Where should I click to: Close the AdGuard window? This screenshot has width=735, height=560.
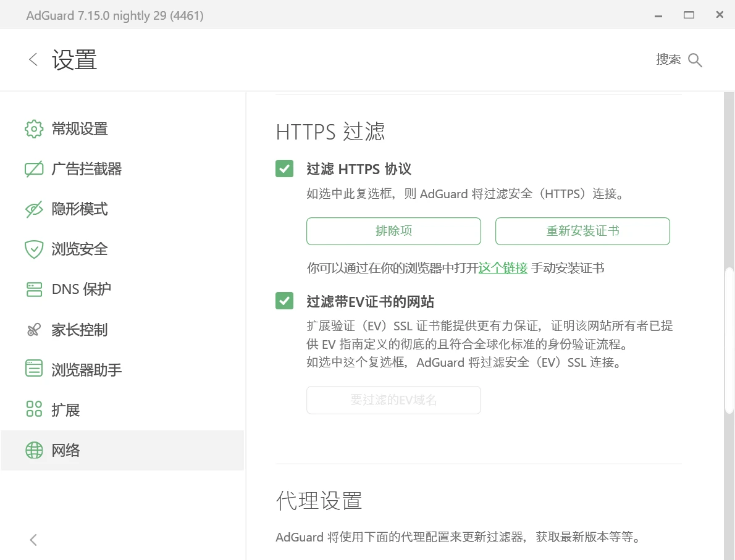pos(720,15)
